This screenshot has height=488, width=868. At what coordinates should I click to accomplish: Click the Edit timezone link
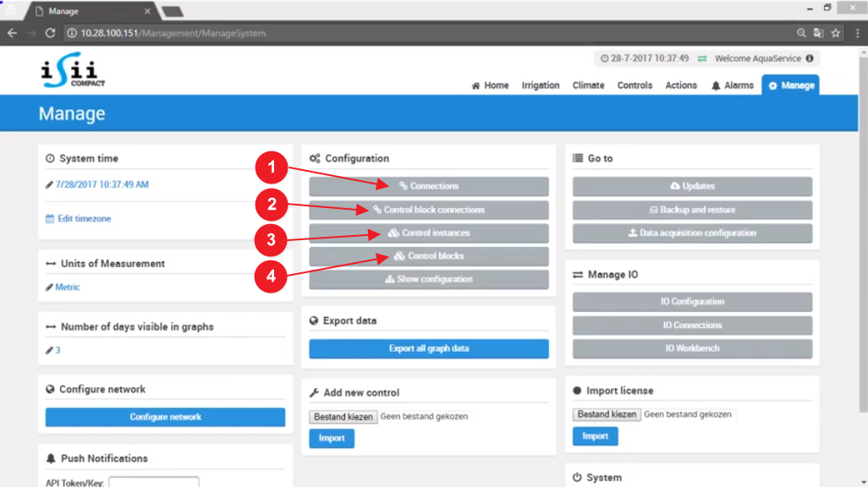pos(84,218)
